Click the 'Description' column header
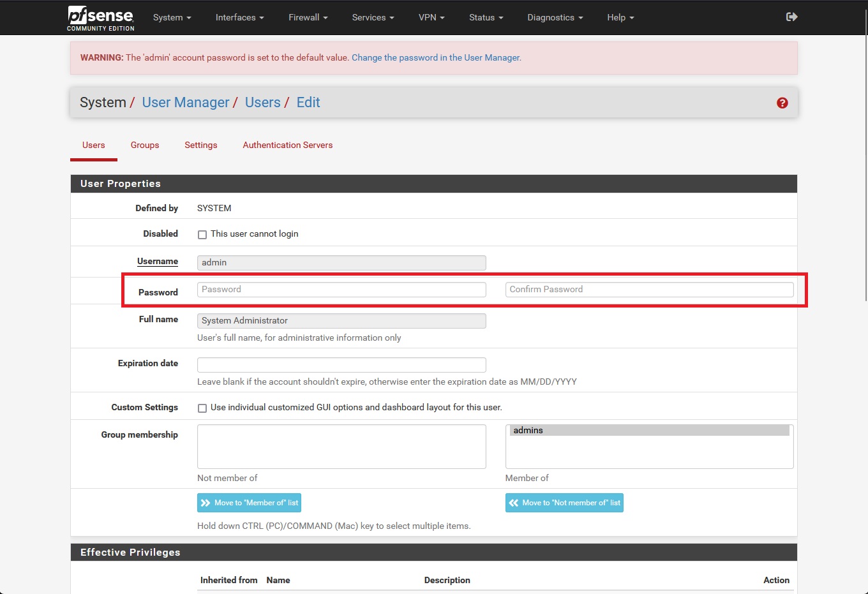Viewport: 868px width, 594px height. [447, 580]
